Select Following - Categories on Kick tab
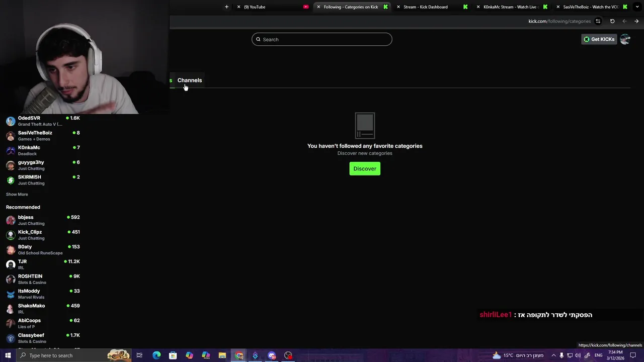644x362 pixels. pos(352,7)
